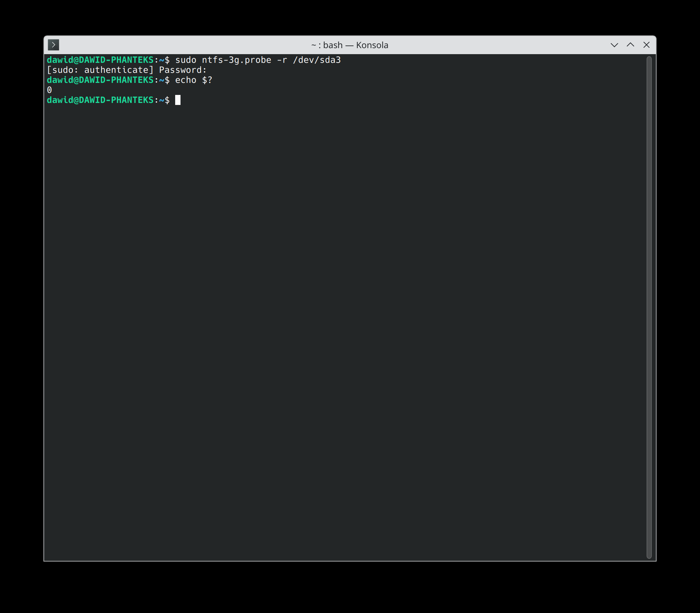Image resolution: width=700 pixels, height=613 pixels.
Task: Click the 'Password:' prompt text
Action: 183,70
